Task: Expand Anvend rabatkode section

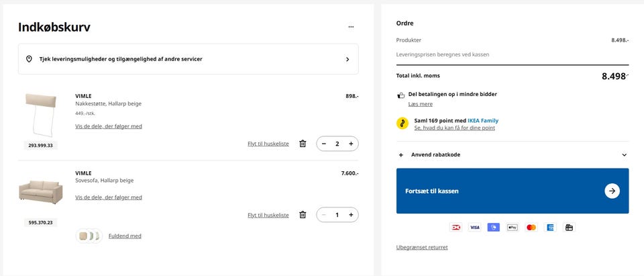Action: point(513,154)
